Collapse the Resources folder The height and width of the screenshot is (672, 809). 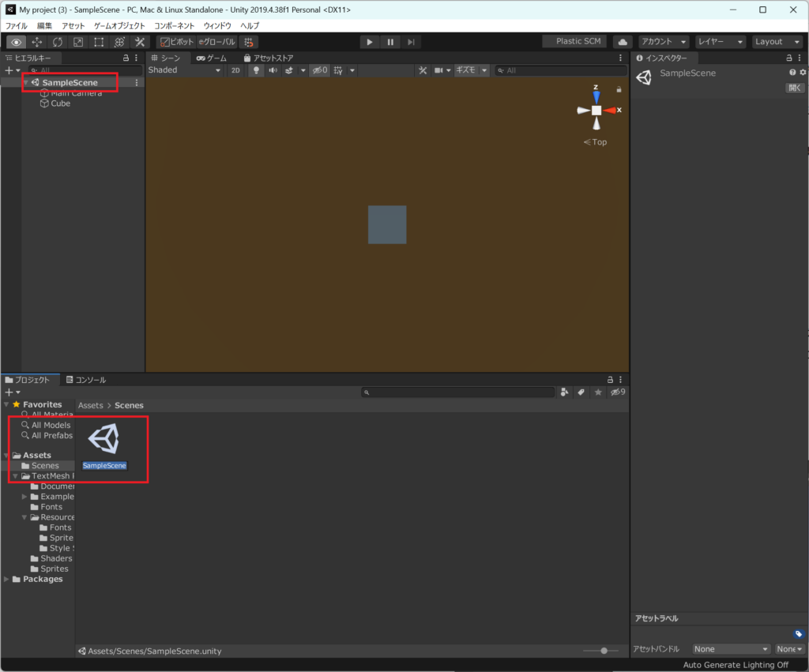[24, 517]
